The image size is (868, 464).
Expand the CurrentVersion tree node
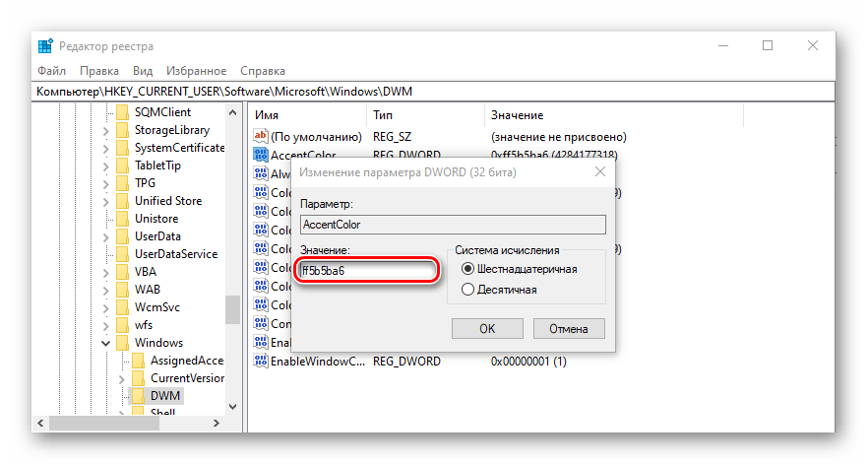(123, 378)
